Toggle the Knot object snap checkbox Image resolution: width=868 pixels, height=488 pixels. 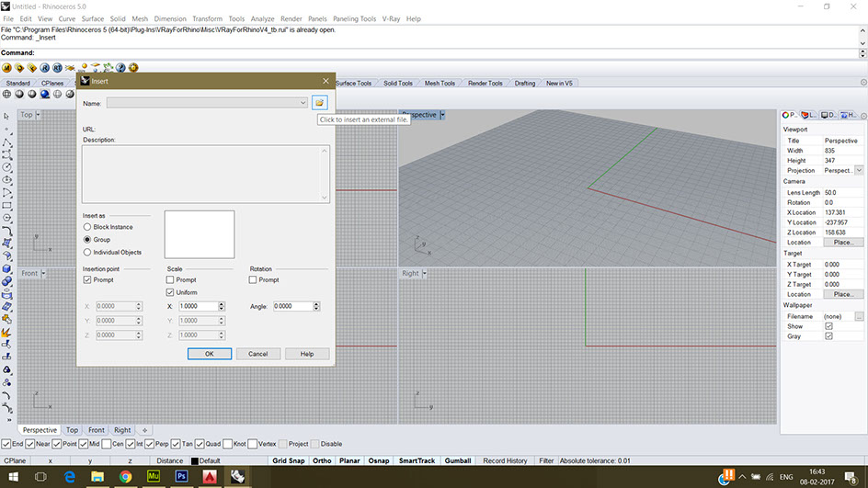tap(227, 444)
